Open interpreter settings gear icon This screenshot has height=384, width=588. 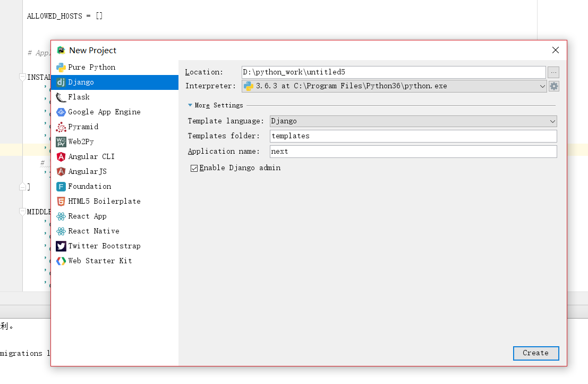point(554,86)
